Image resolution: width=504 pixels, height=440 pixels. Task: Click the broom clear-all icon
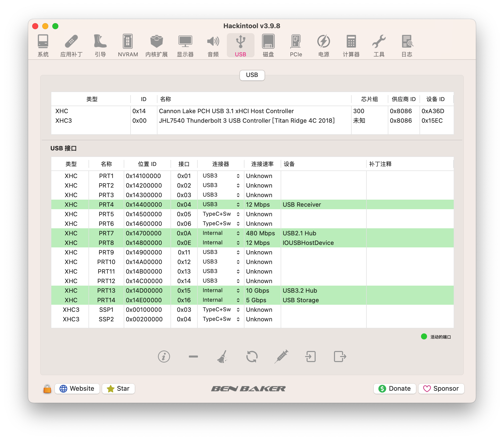pos(222,357)
